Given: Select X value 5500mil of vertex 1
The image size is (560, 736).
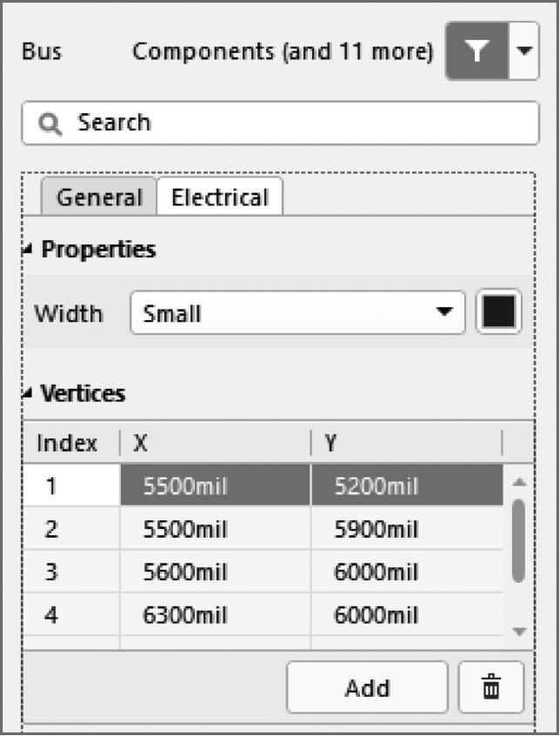Looking at the screenshot, I should 214,486.
